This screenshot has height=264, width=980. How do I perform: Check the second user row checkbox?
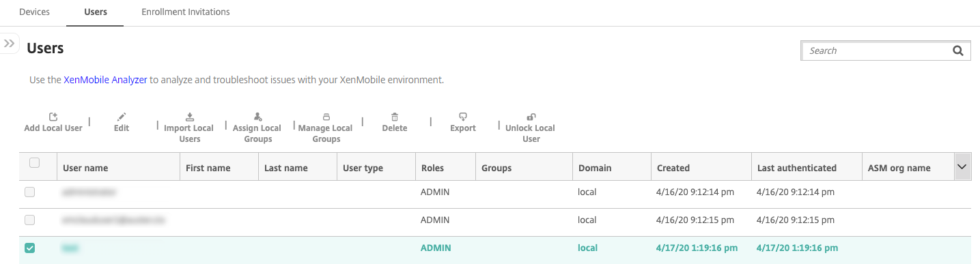click(x=29, y=220)
